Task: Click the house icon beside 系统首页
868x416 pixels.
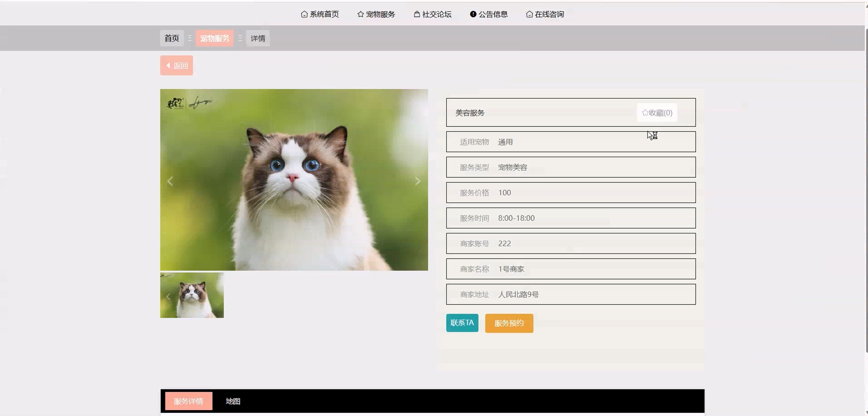Action: pyautogui.click(x=304, y=14)
